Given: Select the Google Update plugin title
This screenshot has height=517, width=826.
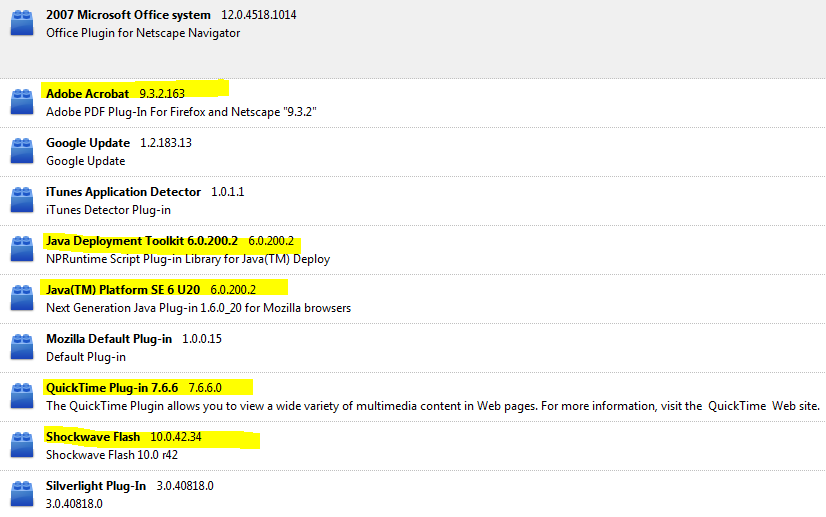Looking at the screenshot, I should tap(88, 143).
